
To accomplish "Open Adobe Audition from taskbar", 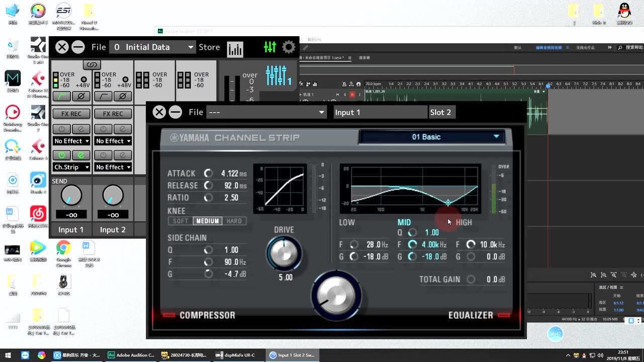I will 131,355.
